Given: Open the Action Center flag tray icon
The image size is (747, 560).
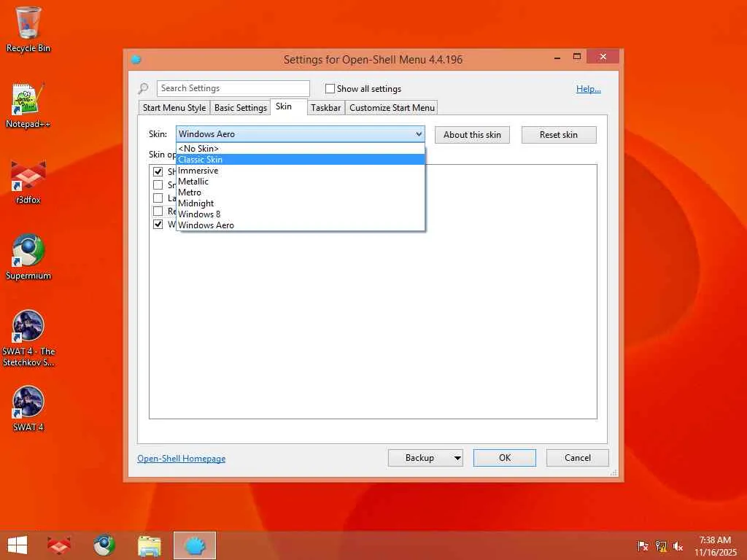Looking at the screenshot, I should pos(643,546).
